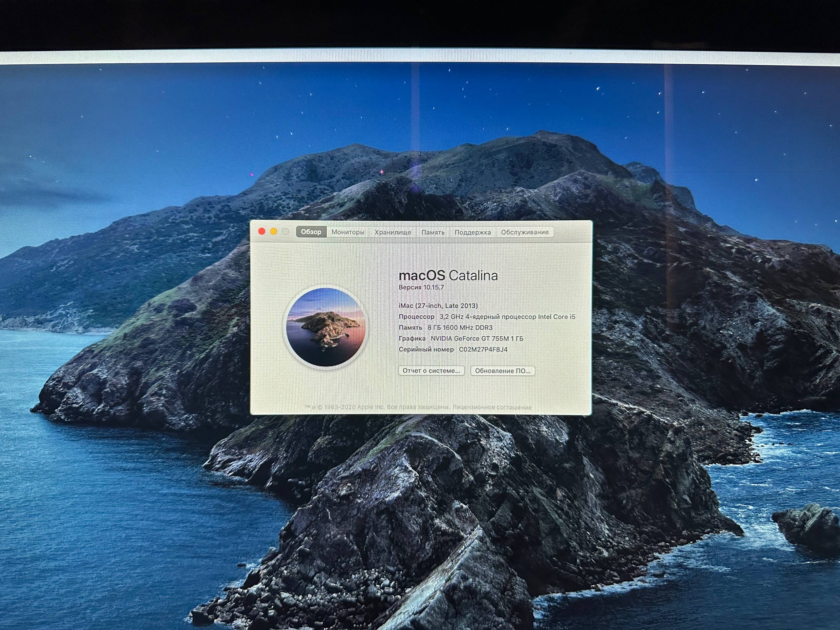Open the Поддержка tab
The image size is (840, 630).
472,232
